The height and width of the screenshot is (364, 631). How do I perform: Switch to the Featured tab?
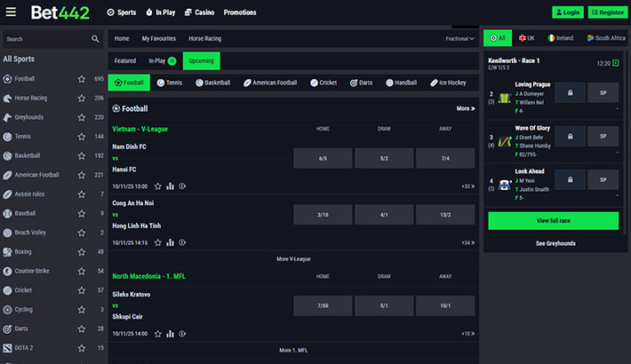[x=125, y=60]
